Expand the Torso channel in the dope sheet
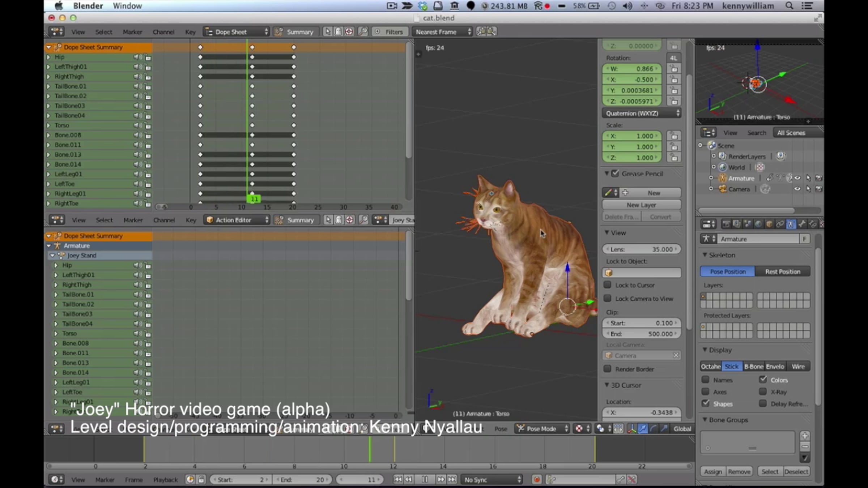 click(x=48, y=125)
